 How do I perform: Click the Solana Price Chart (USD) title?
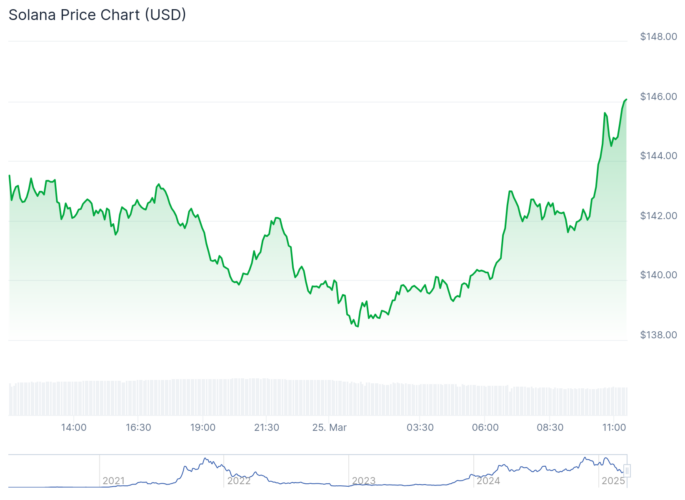click(97, 15)
